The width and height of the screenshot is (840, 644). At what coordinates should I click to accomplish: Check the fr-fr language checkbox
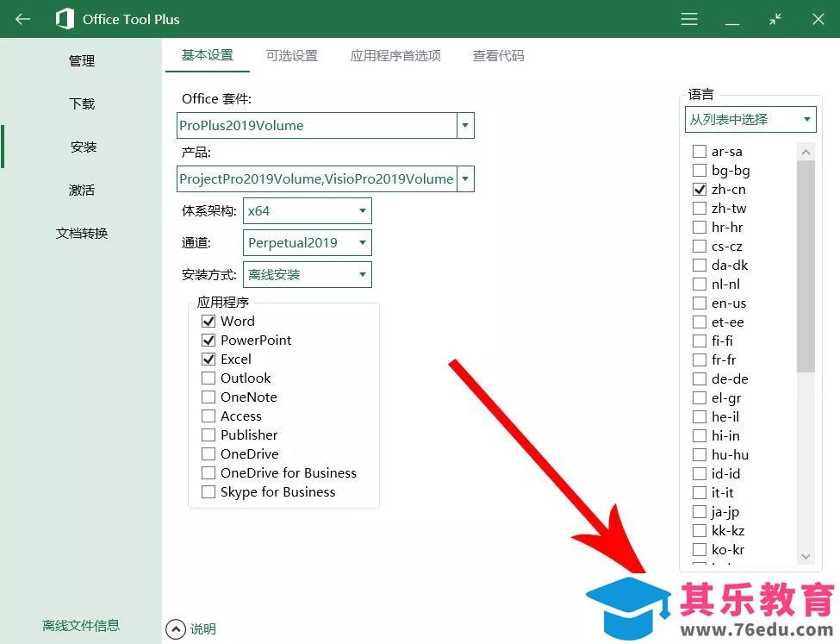(x=699, y=360)
